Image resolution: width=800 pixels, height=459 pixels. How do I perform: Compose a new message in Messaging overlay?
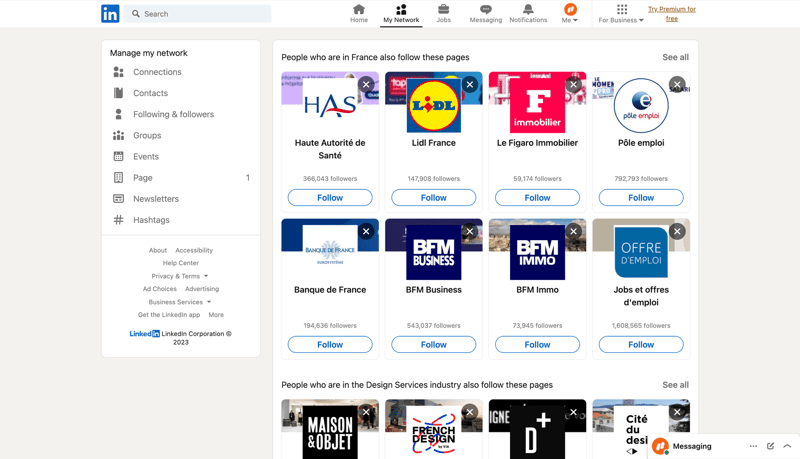(770, 446)
